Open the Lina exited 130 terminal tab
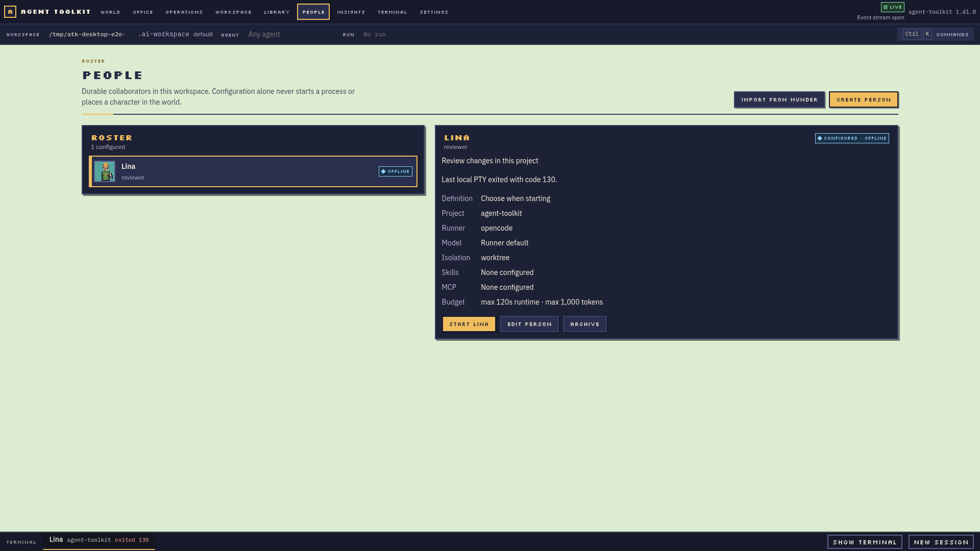This screenshot has height=551, width=980. (x=99, y=540)
